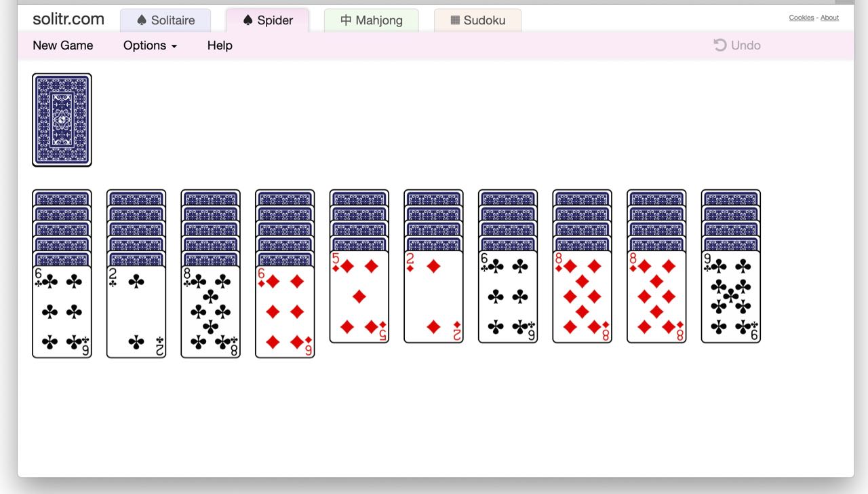Open the Options dropdown menu

point(150,45)
